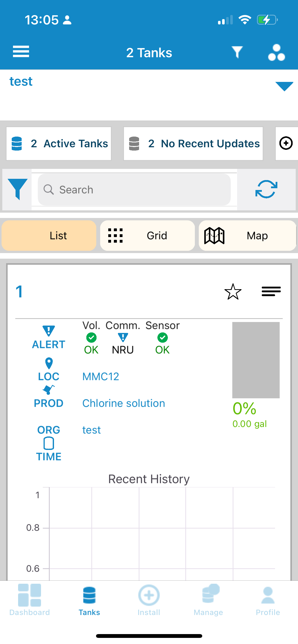
Task: Switch to Grid view
Action: pyautogui.click(x=147, y=236)
